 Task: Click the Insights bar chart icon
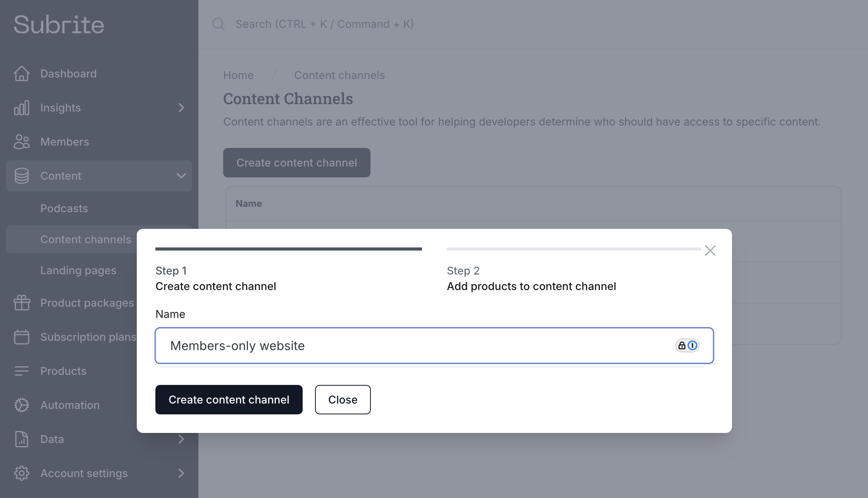pyautogui.click(x=22, y=108)
